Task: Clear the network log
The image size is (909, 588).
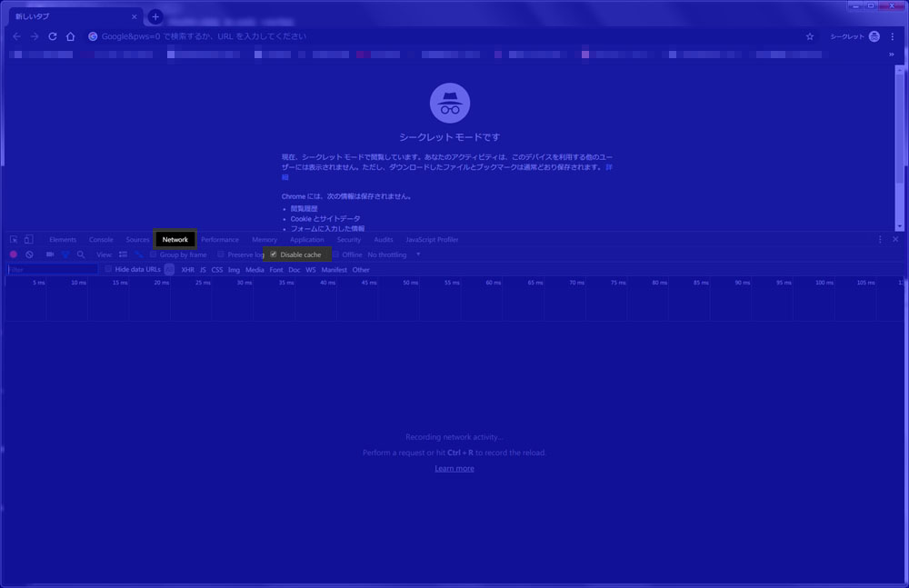Action: coord(29,254)
